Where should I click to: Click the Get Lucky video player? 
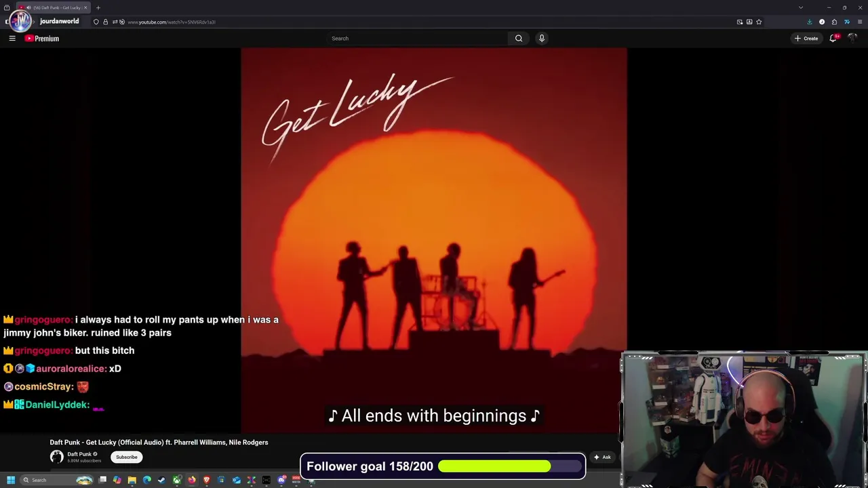(434, 240)
